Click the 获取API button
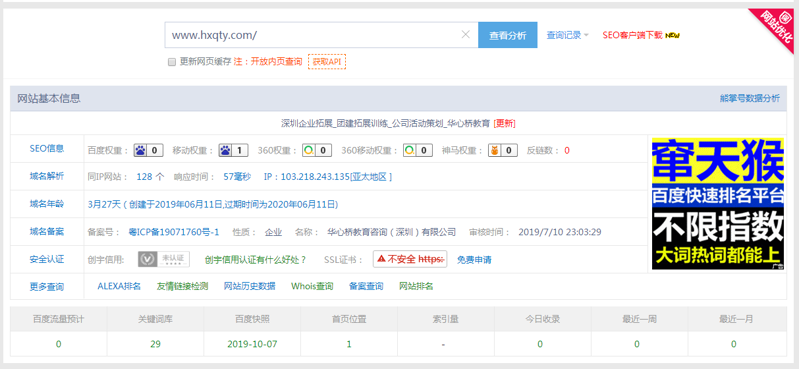Screen dimensions: 799x369 point(327,62)
